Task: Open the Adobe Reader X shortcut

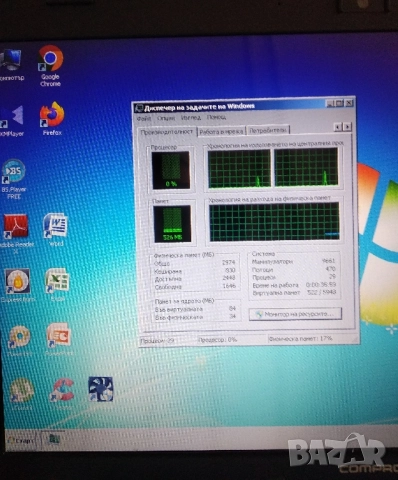Action: point(16,234)
